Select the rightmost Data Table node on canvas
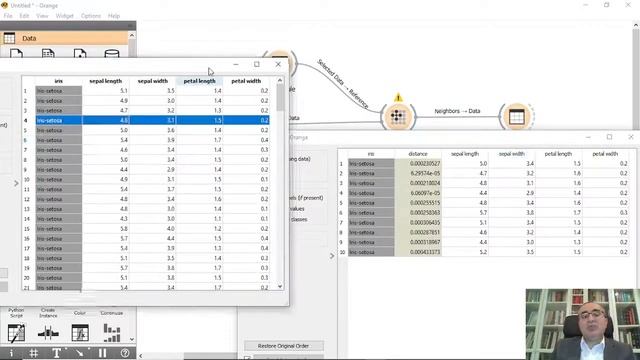This screenshot has height=360, width=640. pos(517,117)
